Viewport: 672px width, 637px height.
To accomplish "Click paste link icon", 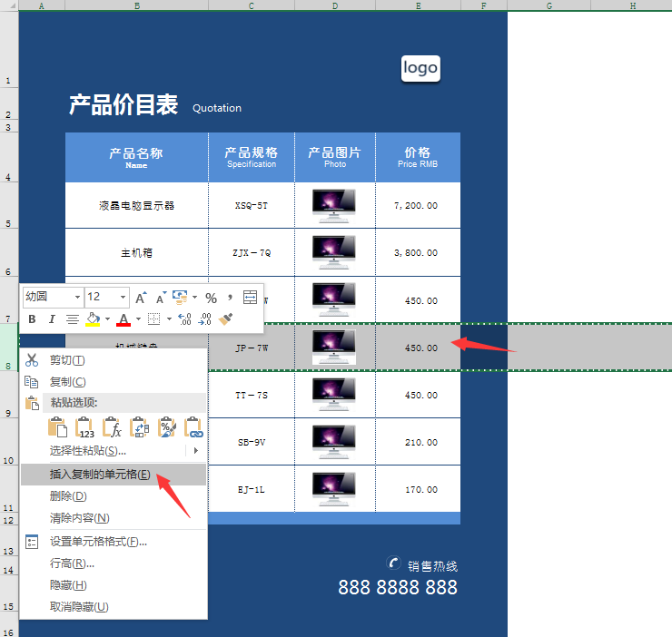I will pyautogui.click(x=193, y=427).
